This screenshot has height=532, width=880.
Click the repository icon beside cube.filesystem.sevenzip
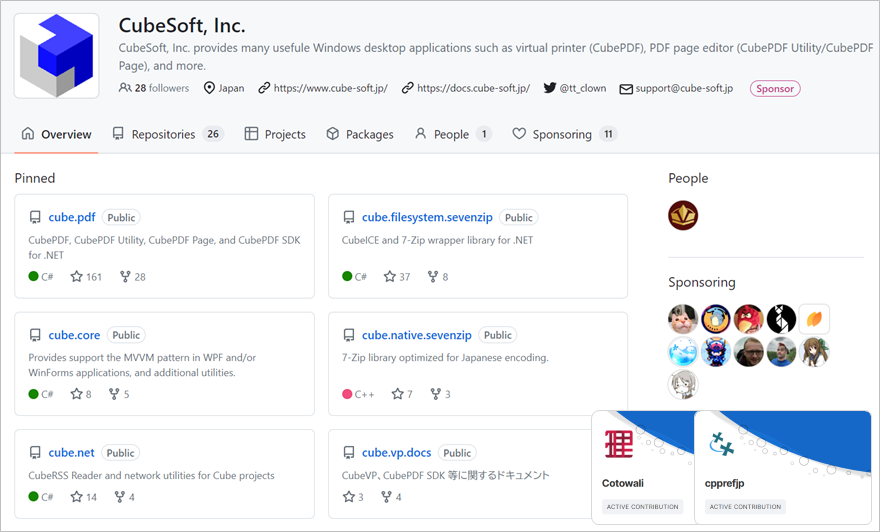(349, 217)
